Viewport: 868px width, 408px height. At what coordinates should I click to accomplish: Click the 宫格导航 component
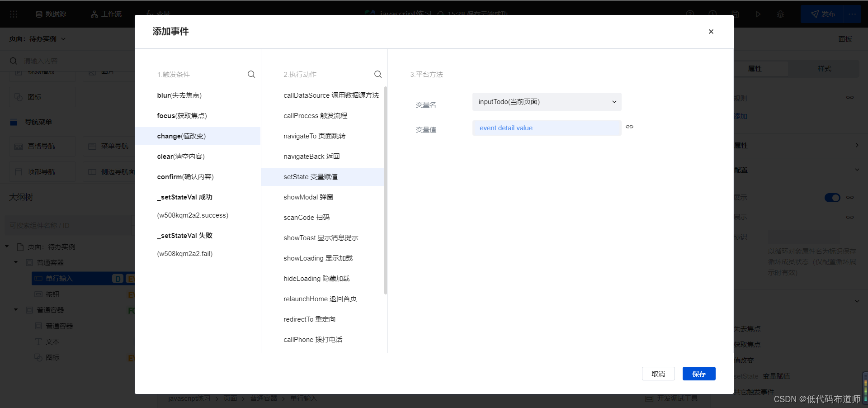tap(42, 146)
